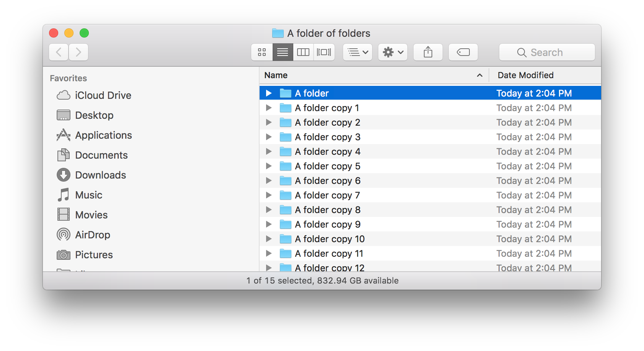
Task: Open AirDrop in the sidebar
Action: (83, 235)
